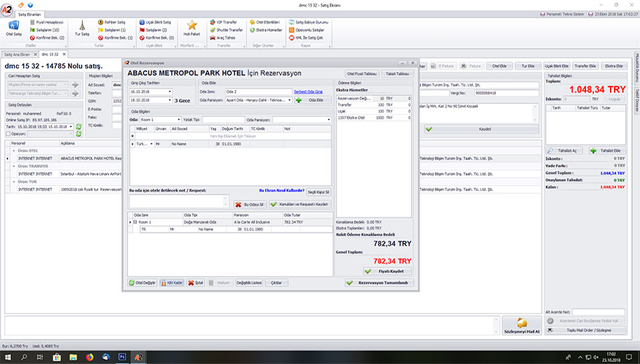The width and height of the screenshot is (640, 364).
Task: Open the Milliyet Türk dropdown in guest row
Action: click(152, 144)
